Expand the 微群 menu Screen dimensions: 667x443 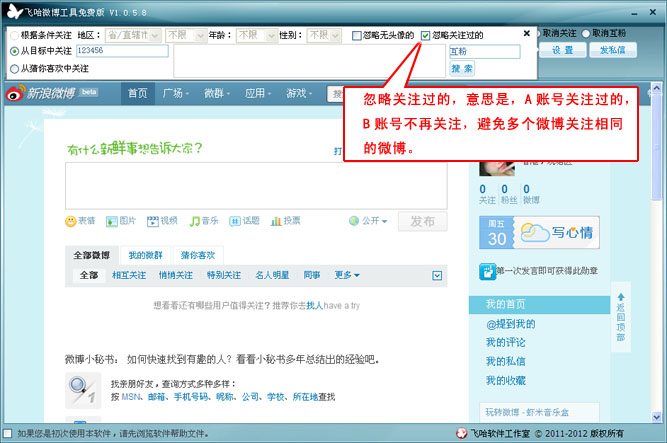point(217,93)
